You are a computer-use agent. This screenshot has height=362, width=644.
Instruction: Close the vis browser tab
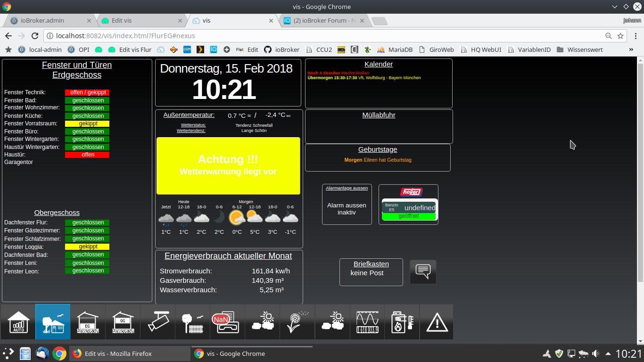pos(271,21)
